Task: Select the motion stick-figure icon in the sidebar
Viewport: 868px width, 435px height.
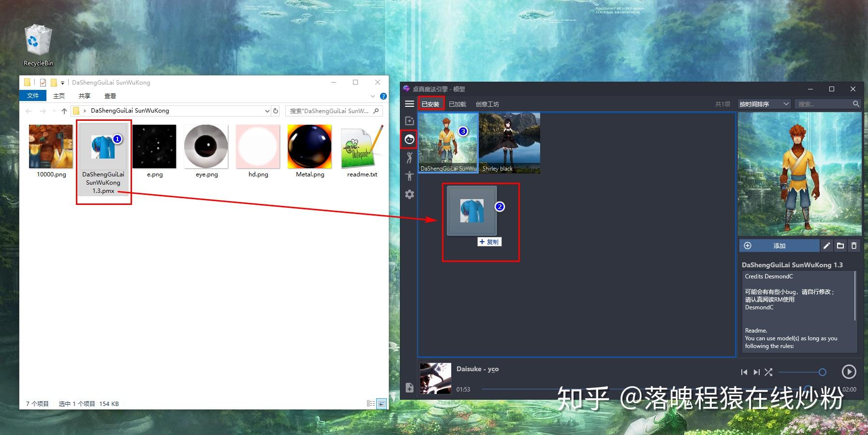Action: pyautogui.click(x=409, y=157)
